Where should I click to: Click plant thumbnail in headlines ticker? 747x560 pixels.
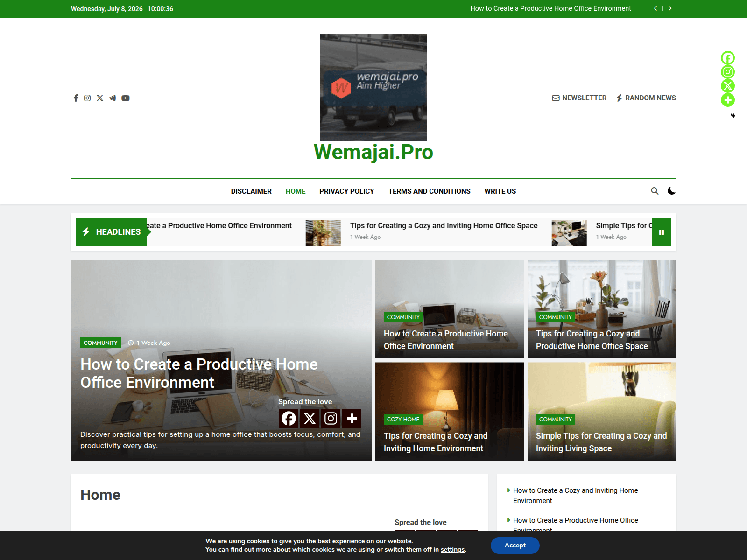[323, 233]
